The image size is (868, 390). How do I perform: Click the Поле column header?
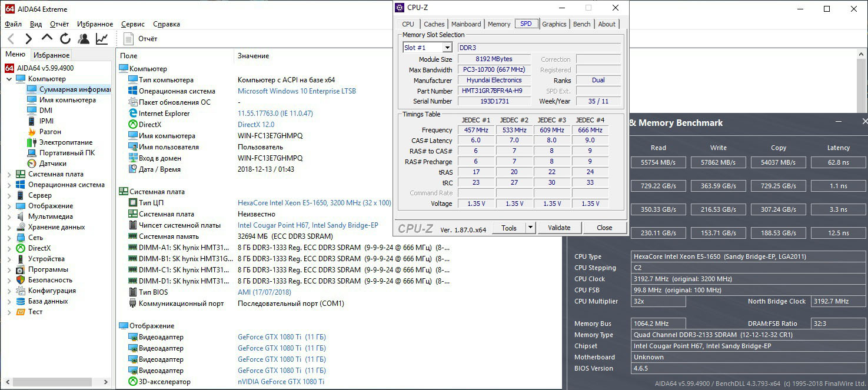(x=128, y=56)
